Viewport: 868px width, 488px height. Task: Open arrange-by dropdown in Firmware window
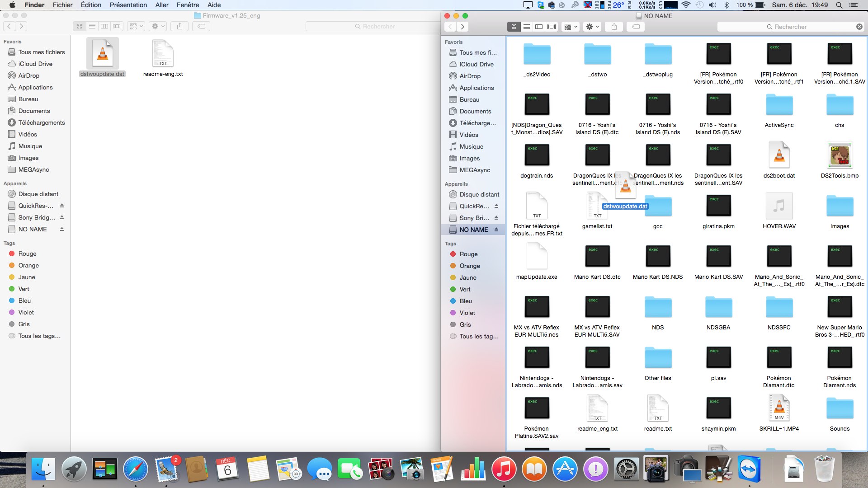coord(136,26)
